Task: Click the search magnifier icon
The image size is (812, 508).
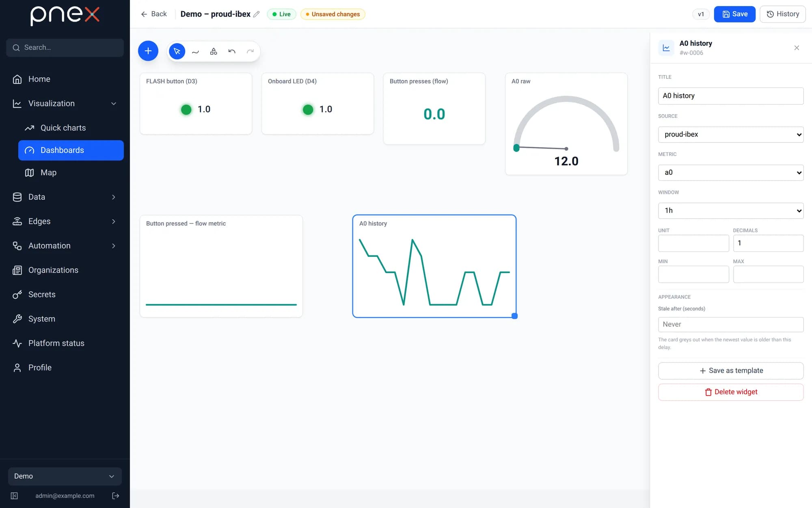Action: (x=16, y=48)
